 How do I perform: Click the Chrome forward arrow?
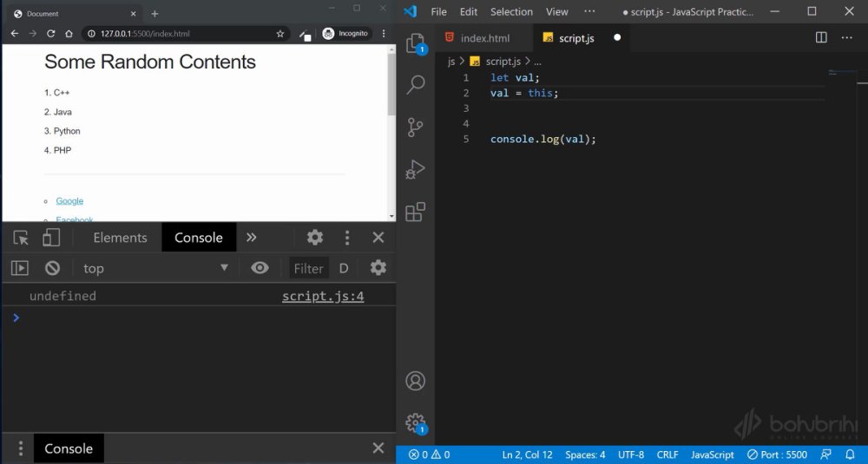tap(33, 34)
